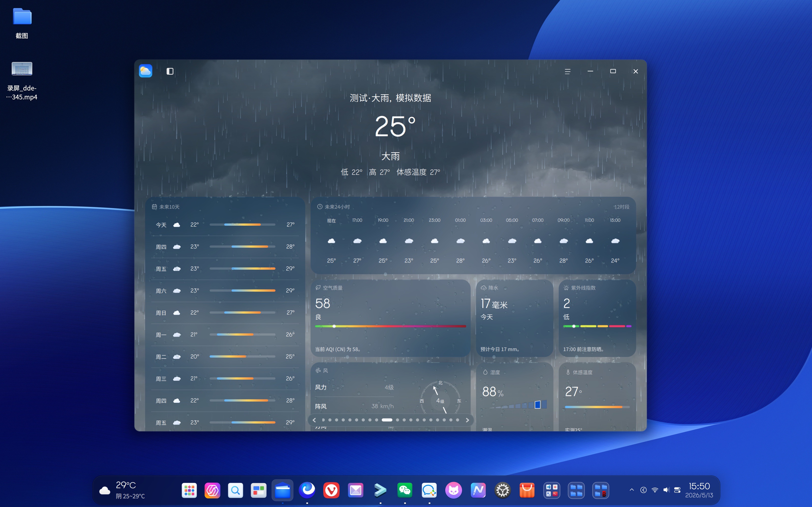
Task: Click the AQI color gradient bar
Action: coord(391,326)
